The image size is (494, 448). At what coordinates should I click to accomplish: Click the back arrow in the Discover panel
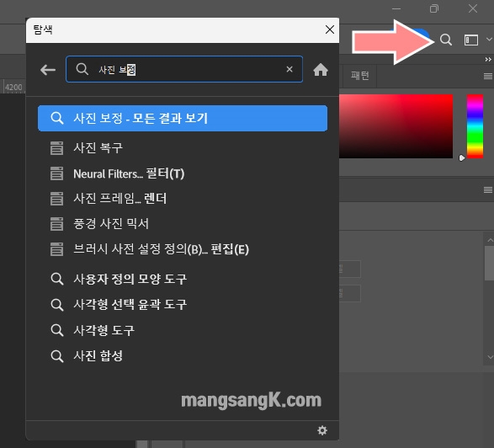(x=48, y=70)
